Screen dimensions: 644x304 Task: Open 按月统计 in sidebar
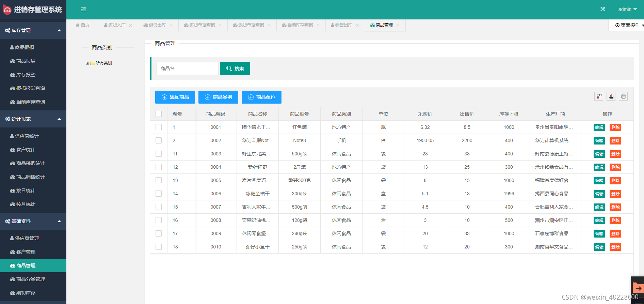tap(33, 204)
